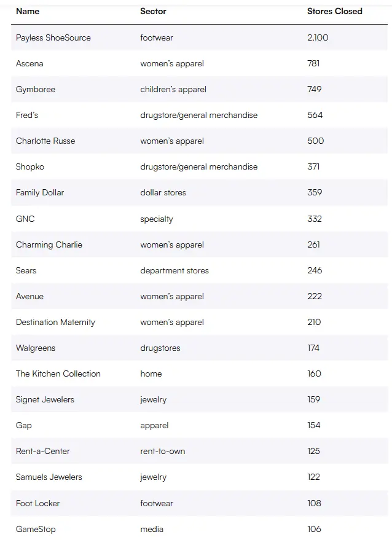392x540 pixels.
Task: Select the Charlotte Russe row name
Action: [x=45, y=141]
